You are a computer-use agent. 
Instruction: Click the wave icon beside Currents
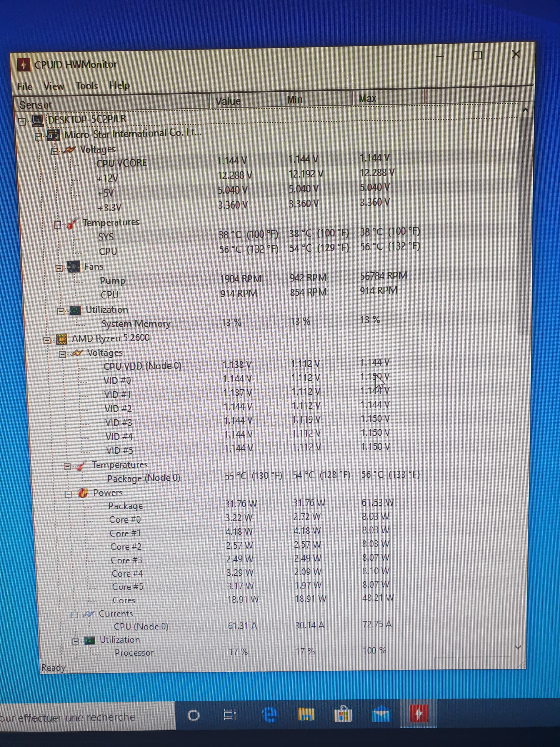coord(89,614)
